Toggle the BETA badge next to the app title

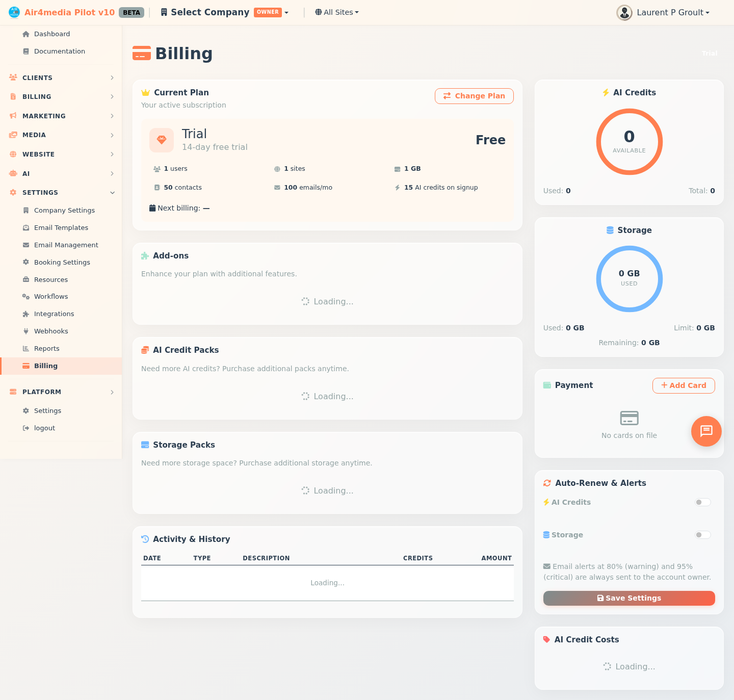click(131, 13)
